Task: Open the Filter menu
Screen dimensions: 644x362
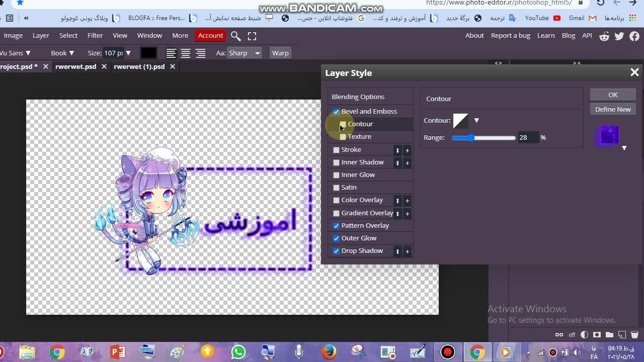Action: point(95,36)
